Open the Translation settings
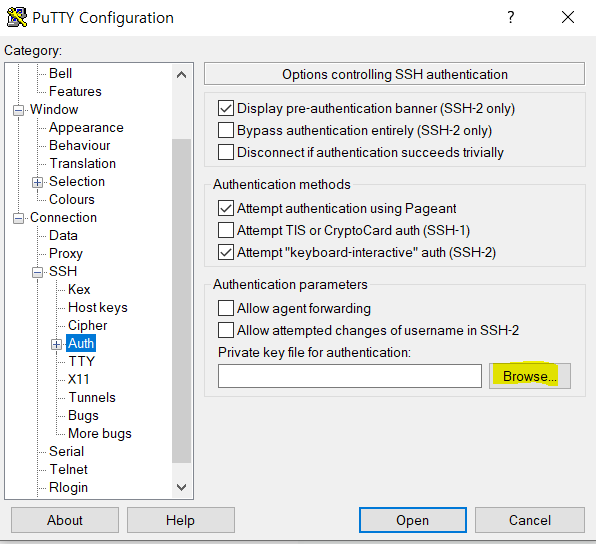This screenshot has width=596, height=544. [x=82, y=163]
